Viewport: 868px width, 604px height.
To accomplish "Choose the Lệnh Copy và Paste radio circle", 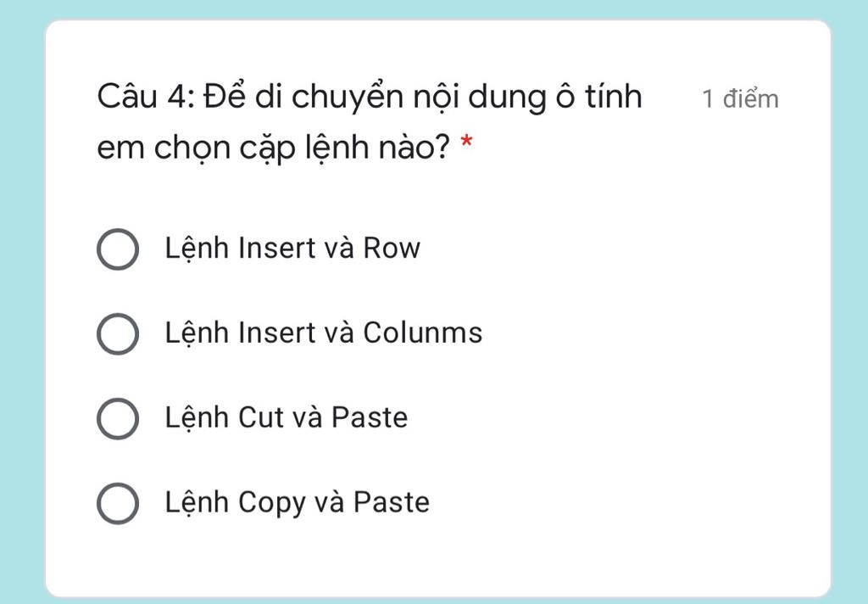I will click(117, 504).
